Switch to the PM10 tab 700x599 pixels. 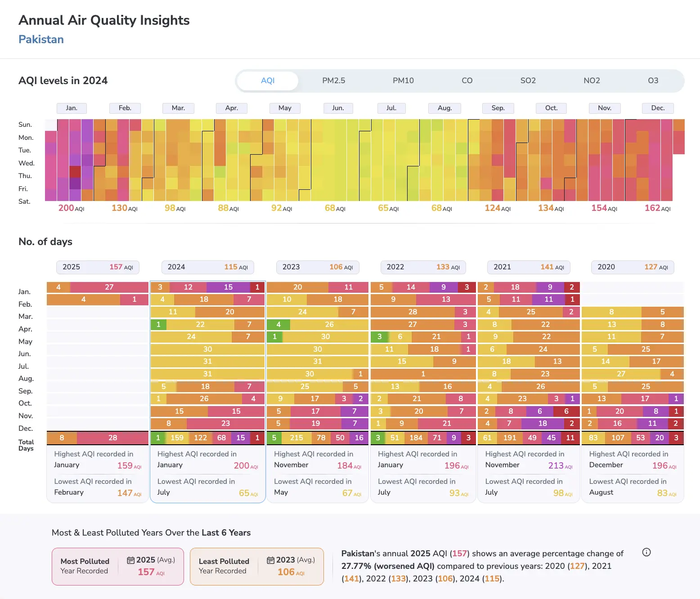coord(403,80)
